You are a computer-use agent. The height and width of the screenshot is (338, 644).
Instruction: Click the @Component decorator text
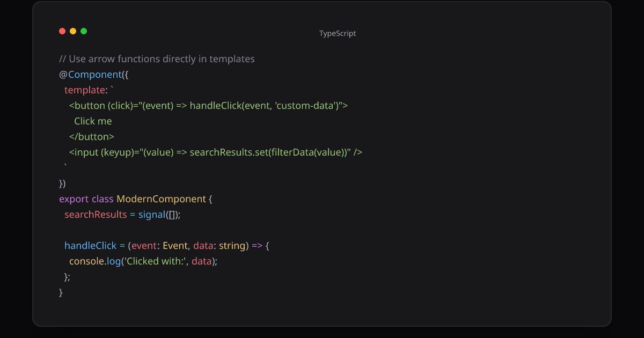point(94,75)
